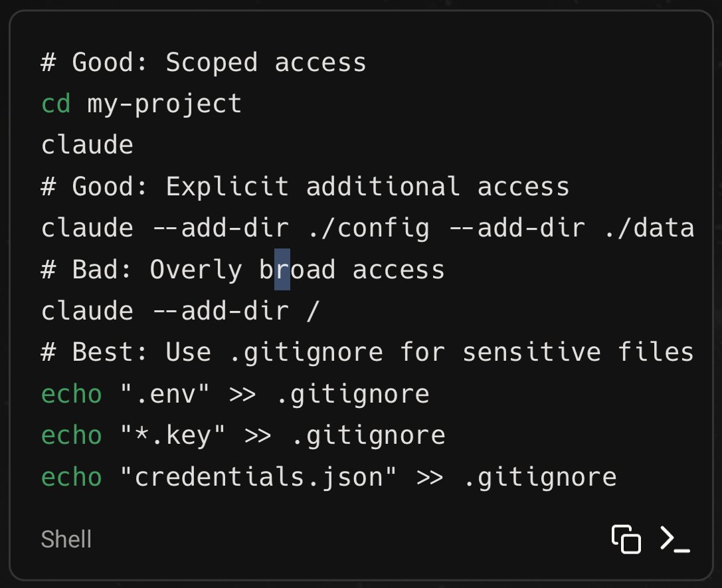Click the '# Good: Scoped access' comment
The width and height of the screenshot is (722, 588).
(x=203, y=62)
